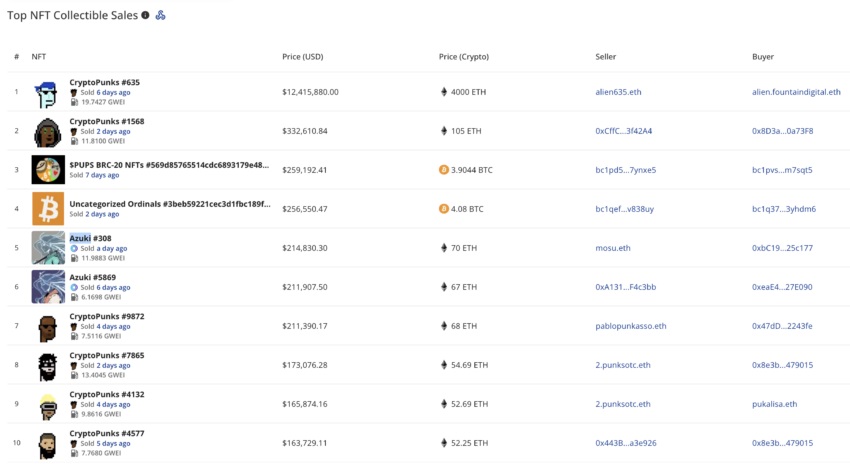Image resolution: width=850 pixels, height=465 pixels.
Task: Click the '6 days ago' link under CryptoPunks #635
Action: tap(113, 92)
